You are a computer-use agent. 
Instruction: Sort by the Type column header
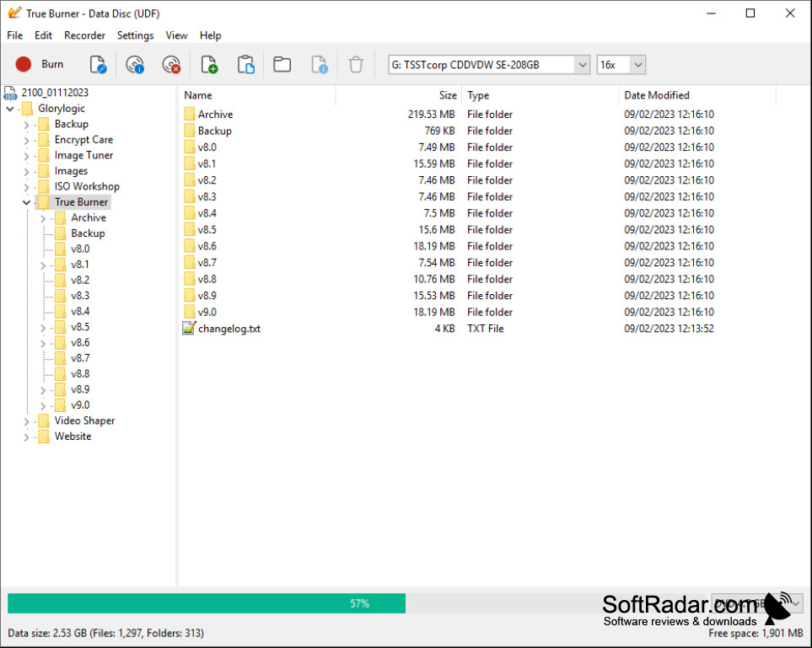[x=541, y=95]
